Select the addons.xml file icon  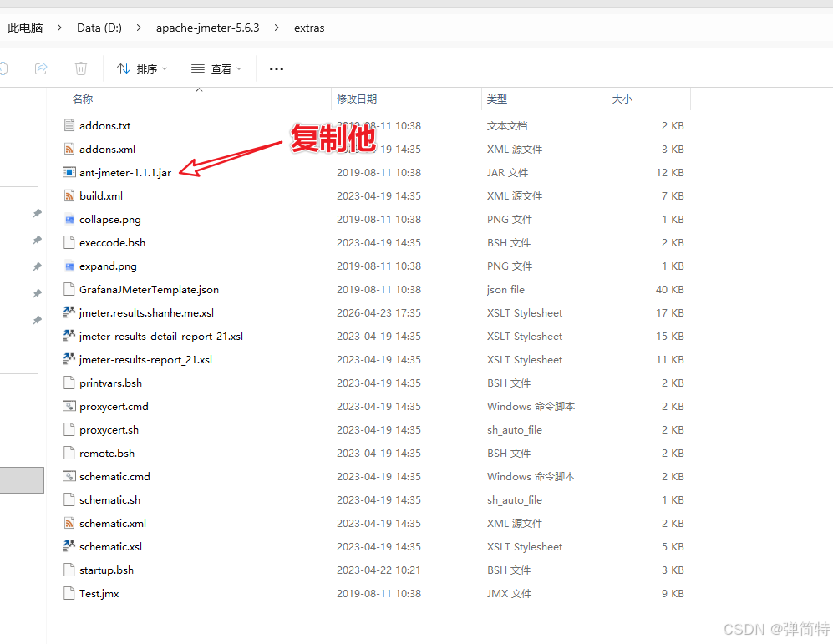69,149
